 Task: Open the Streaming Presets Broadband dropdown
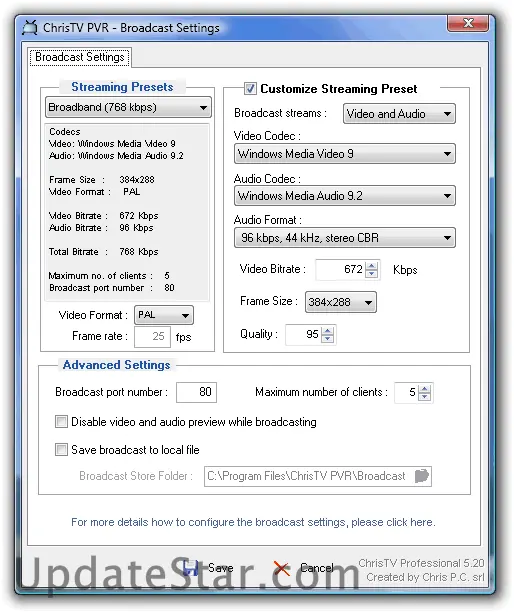(x=128, y=107)
